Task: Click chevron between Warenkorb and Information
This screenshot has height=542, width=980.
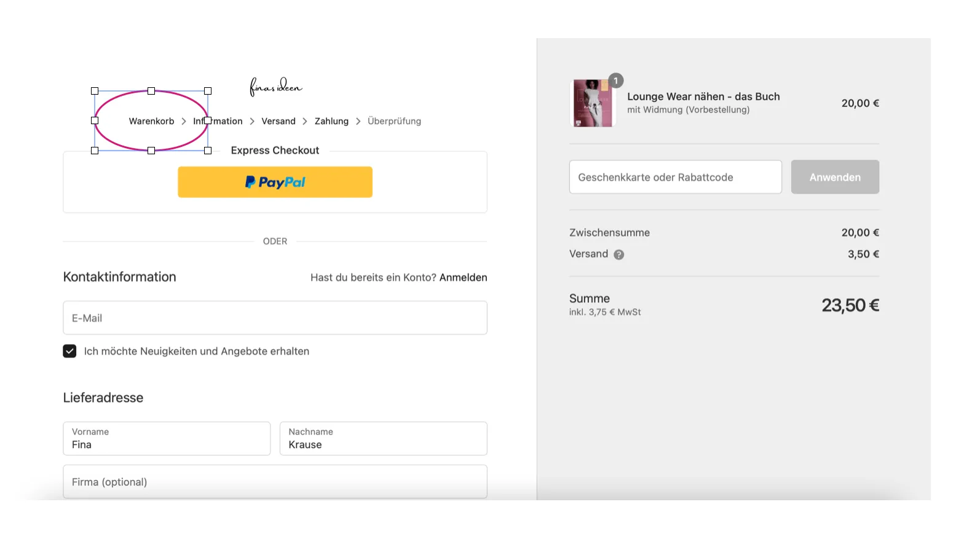Action: 184,122
